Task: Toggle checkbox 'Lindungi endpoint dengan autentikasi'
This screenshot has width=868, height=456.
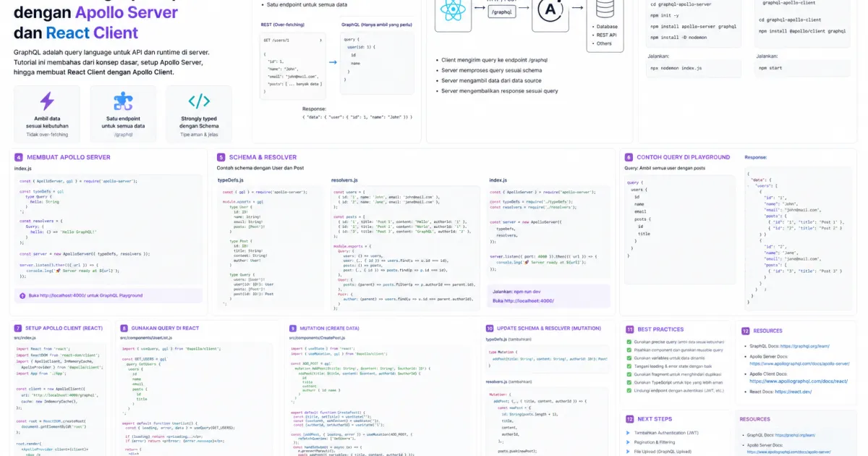Action: (629, 390)
